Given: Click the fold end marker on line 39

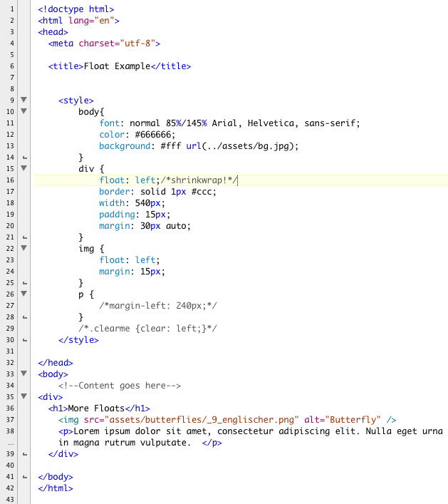Looking at the screenshot, I should [x=24, y=454].
